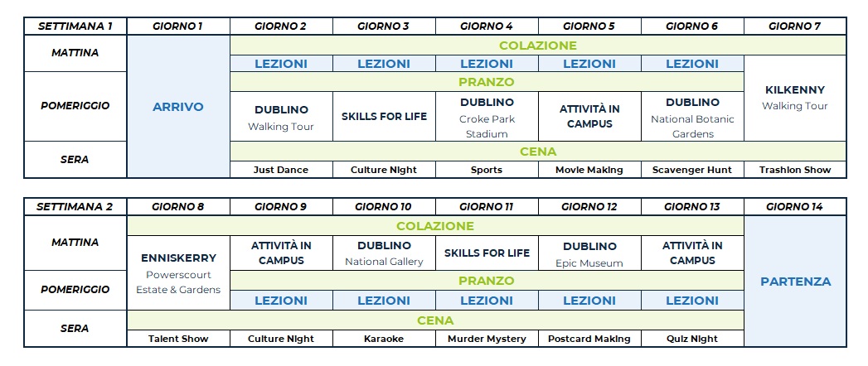Image resolution: width=868 pixels, height=366 pixels.
Task: Click the National Gallery activity cell
Action: tap(384, 253)
